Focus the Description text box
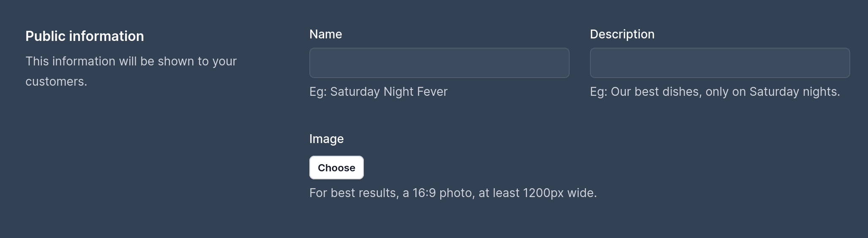Viewport: 868px width, 238px height. tap(720, 63)
